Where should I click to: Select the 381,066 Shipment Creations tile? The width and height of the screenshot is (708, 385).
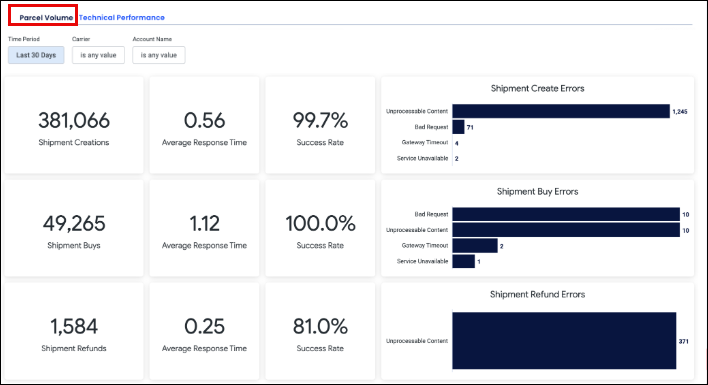[74, 125]
